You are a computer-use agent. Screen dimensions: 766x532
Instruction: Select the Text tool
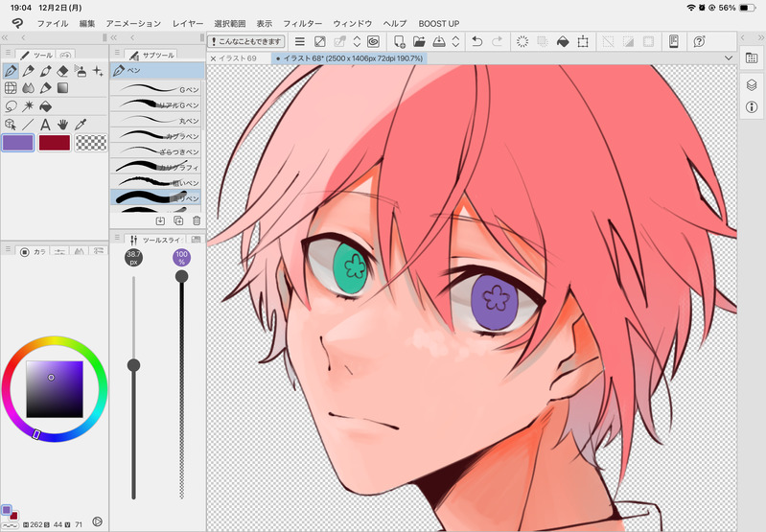[x=45, y=124]
